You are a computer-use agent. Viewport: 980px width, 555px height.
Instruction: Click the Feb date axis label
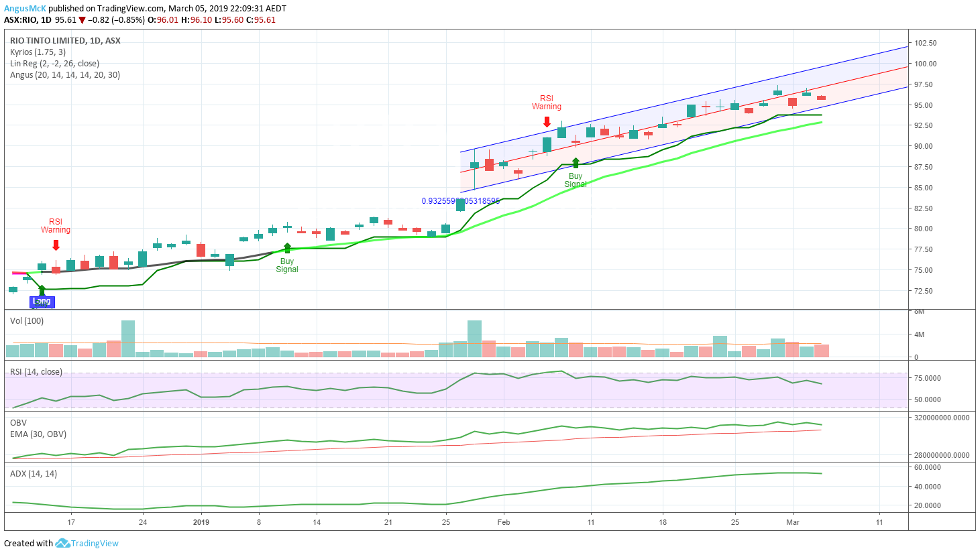504,522
